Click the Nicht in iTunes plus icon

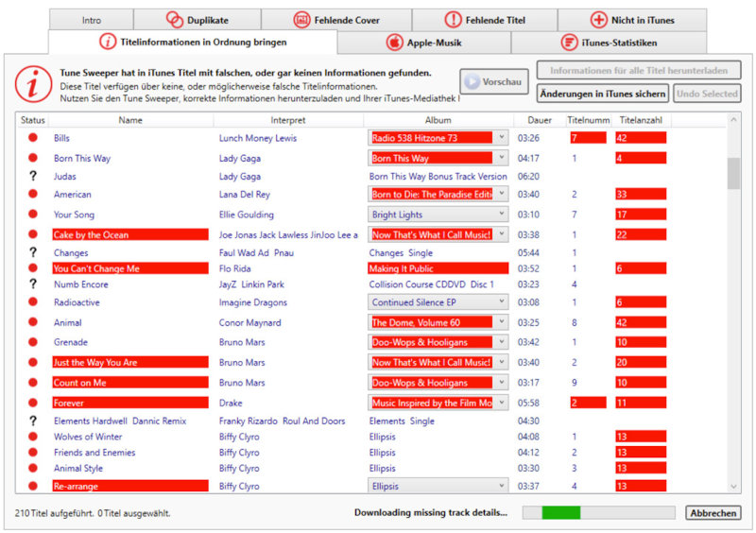pos(598,20)
